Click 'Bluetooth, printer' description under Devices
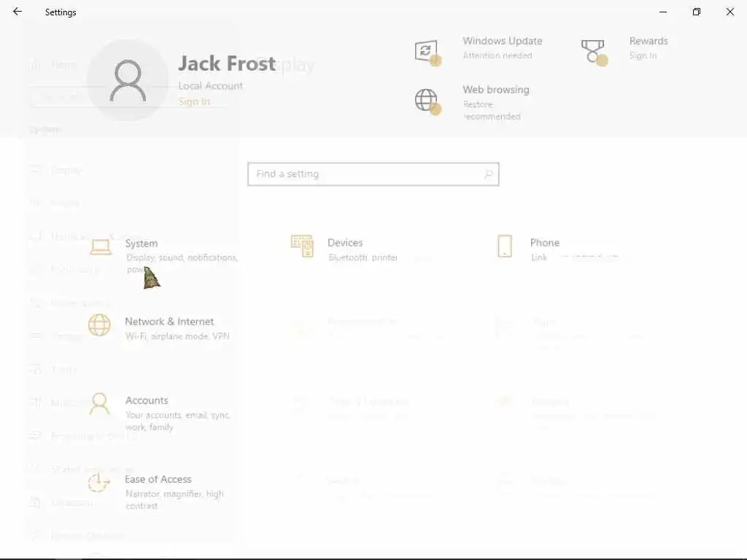Screen dimensions: 747x560 tap(363, 257)
